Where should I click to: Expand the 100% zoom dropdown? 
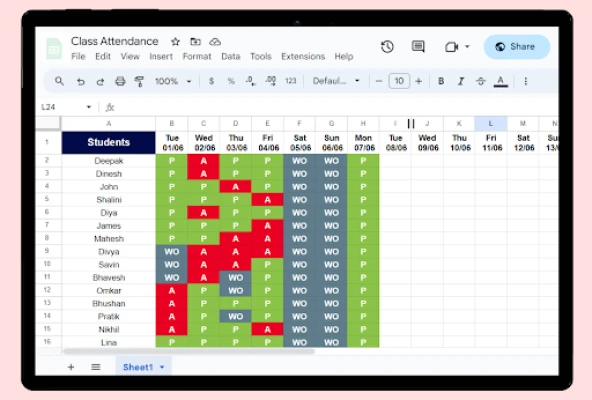[173, 81]
